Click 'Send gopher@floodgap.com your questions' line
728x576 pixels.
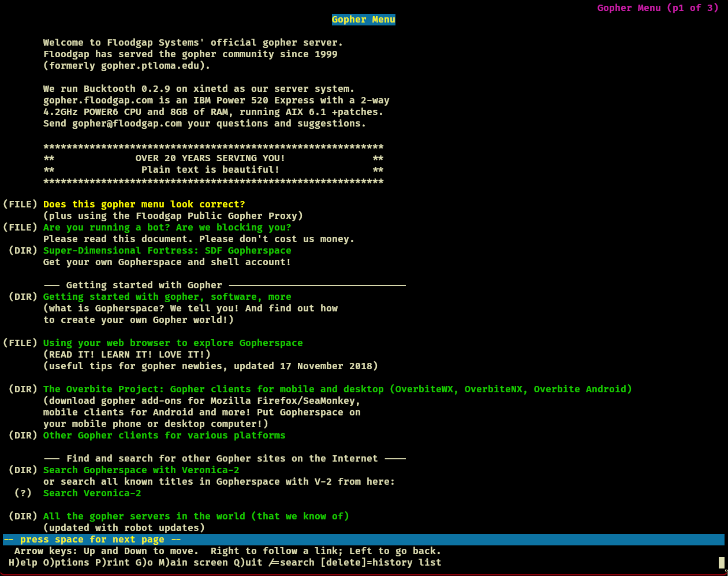[205, 124]
